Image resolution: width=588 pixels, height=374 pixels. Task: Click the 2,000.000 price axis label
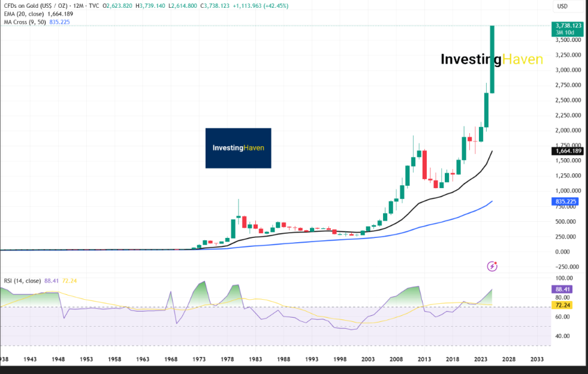coord(566,131)
